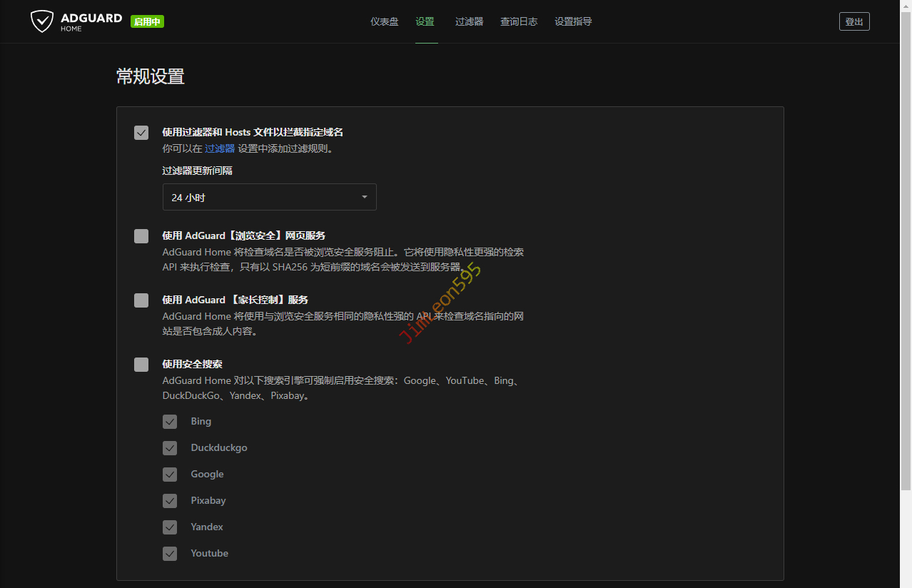The width and height of the screenshot is (912, 588).
Task: Open the 24 小时 update interval dropdown
Action: (269, 197)
